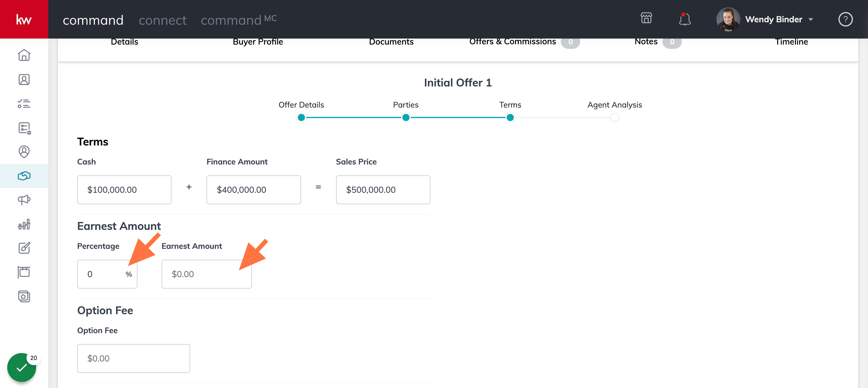Open the Notes tab
The width and height of the screenshot is (868, 388).
tap(657, 42)
